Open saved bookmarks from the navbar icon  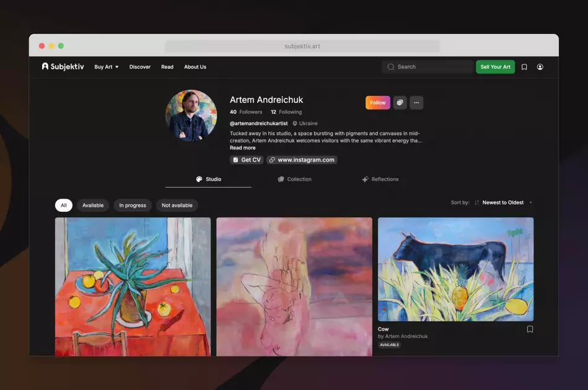tap(524, 67)
